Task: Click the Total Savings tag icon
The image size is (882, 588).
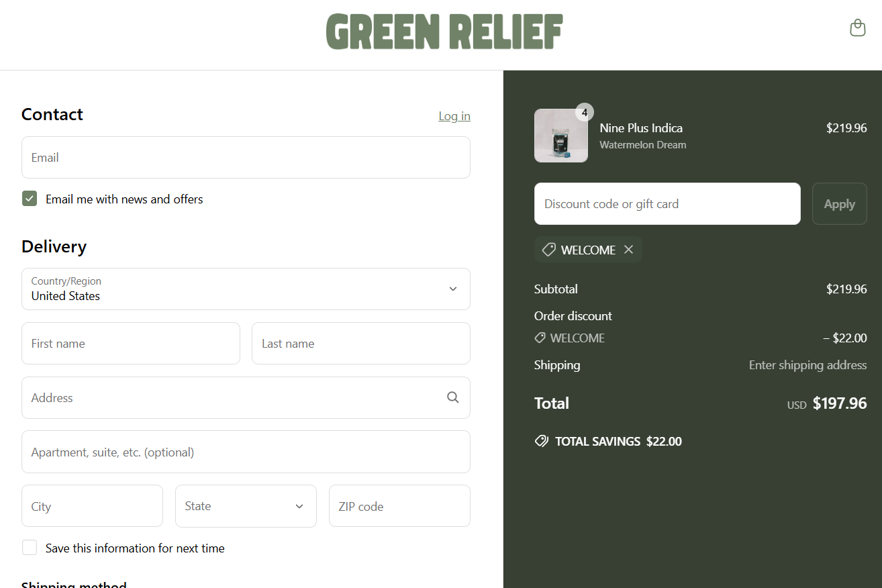Action: click(x=541, y=441)
